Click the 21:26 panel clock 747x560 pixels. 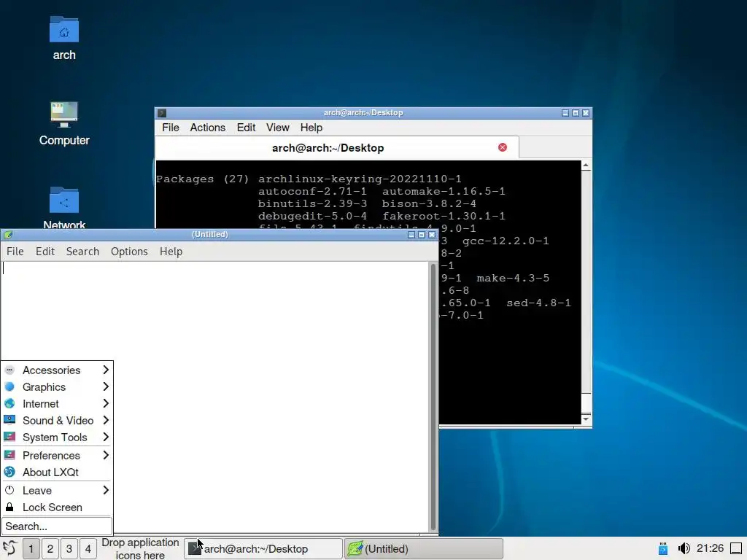(710, 548)
